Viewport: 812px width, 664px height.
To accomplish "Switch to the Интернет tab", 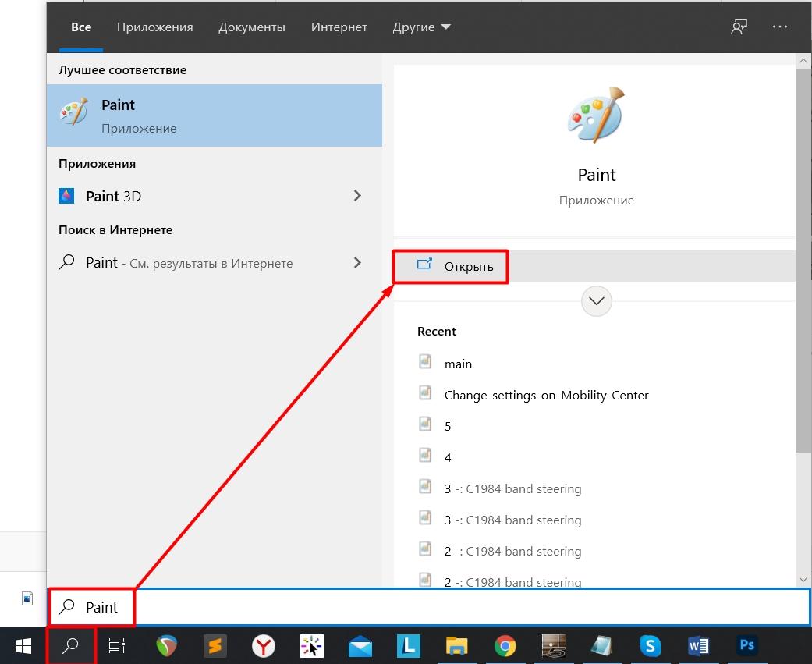I will (339, 27).
